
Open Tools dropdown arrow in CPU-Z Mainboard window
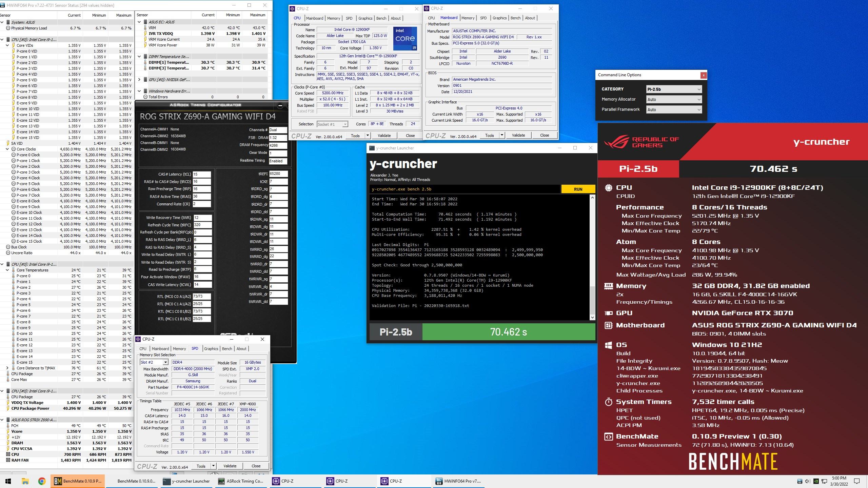click(x=502, y=135)
